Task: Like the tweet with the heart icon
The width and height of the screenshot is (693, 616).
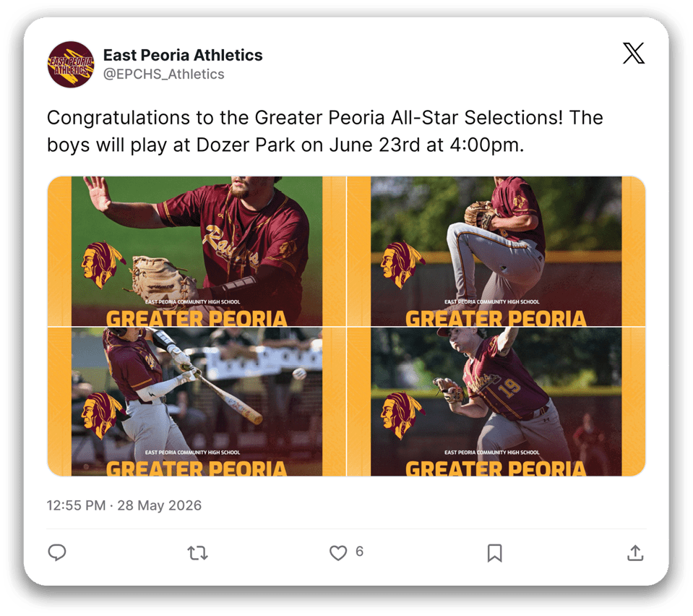Action: pos(338,553)
